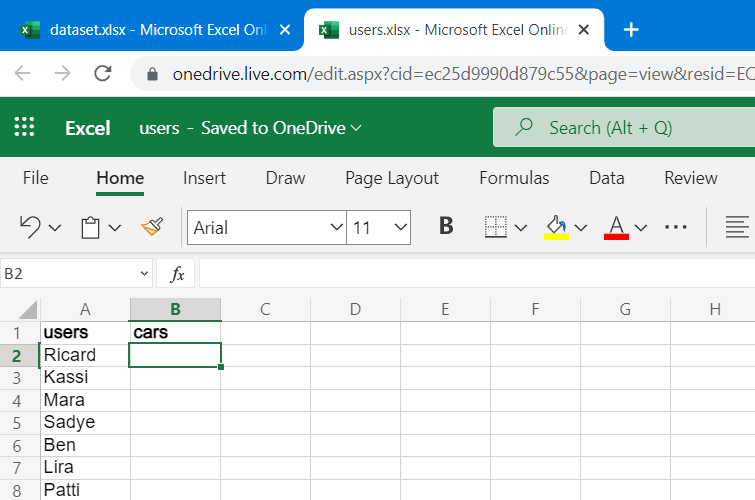Expand the font color dropdown arrow
Screen dimensions: 755x500
tap(640, 227)
